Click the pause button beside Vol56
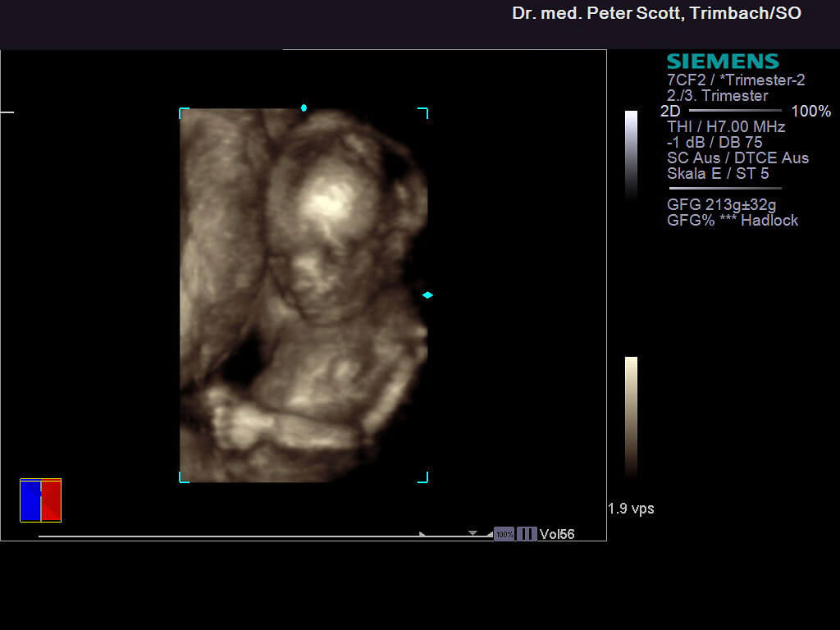This screenshot has width=840, height=630. coord(527,534)
